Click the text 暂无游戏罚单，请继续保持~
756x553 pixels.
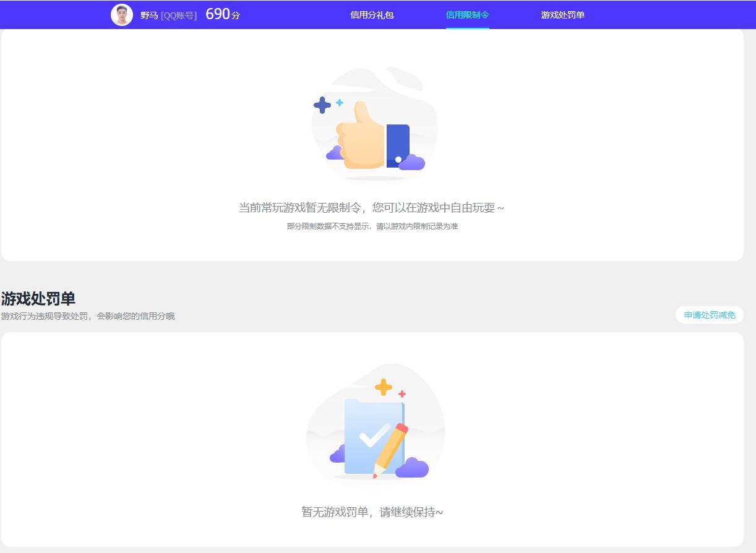point(372,512)
